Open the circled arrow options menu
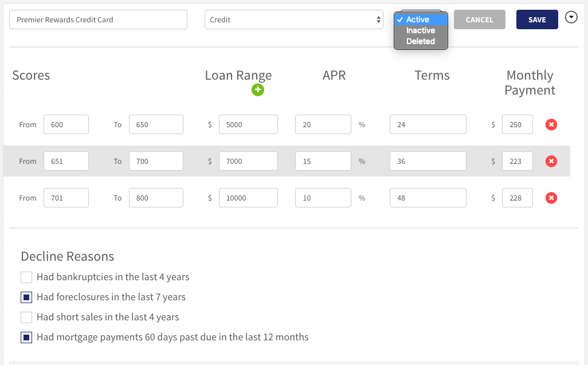 pos(571,17)
